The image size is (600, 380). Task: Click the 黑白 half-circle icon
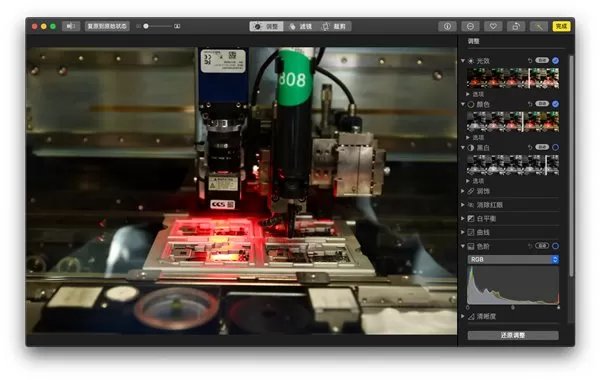[471, 147]
